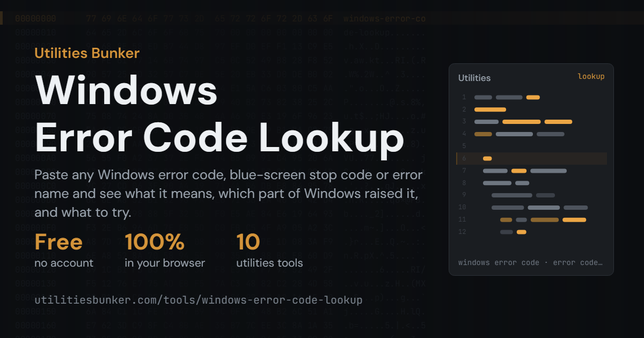Screen dimensions: 644x338
Task: Click the orange number 10 stat
Action: coord(248,243)
